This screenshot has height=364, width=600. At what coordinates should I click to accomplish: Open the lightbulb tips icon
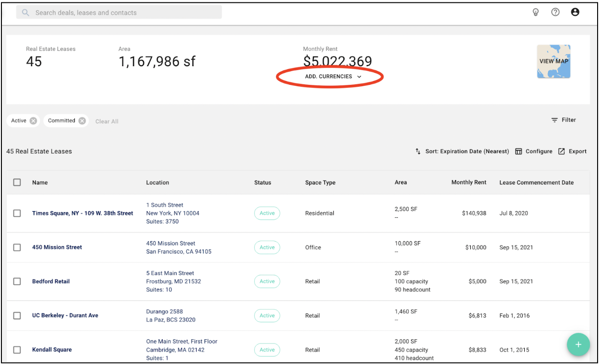(x=536, y=12)
